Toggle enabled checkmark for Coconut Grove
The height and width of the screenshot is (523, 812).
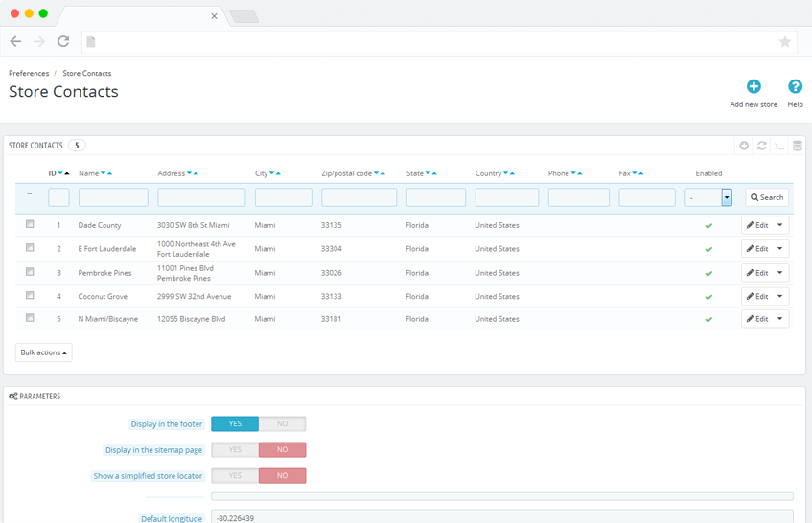[x=708, y=297]
